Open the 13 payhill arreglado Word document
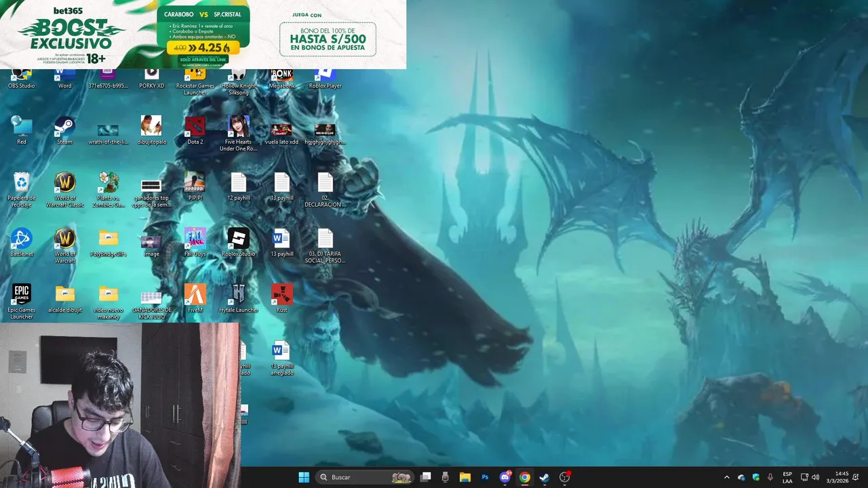 tap(281, 359)
